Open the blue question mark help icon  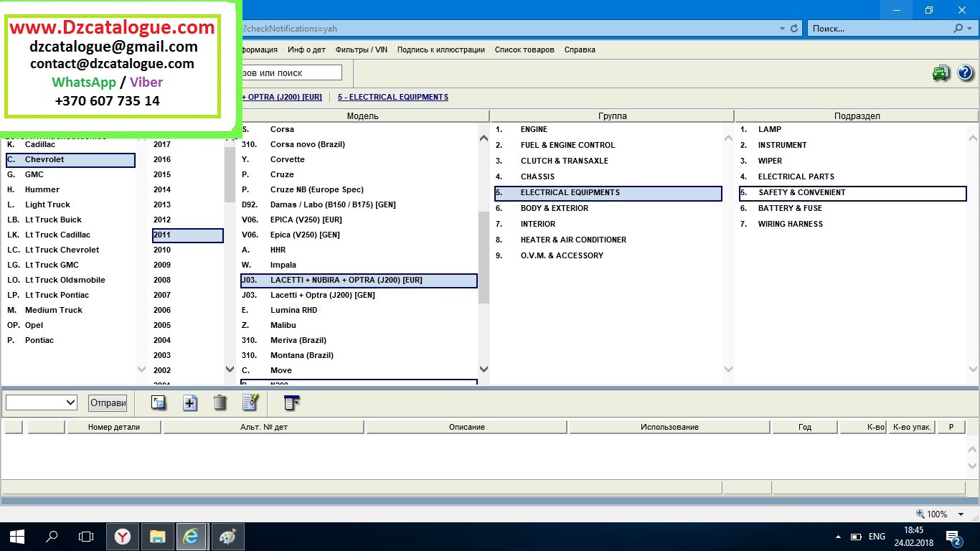965,72
